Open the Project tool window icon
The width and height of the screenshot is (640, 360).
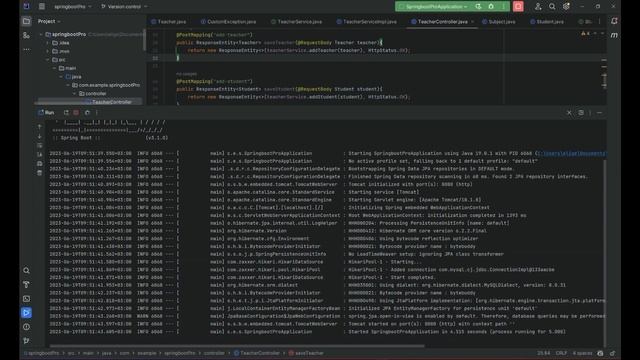tap(27, 21)
